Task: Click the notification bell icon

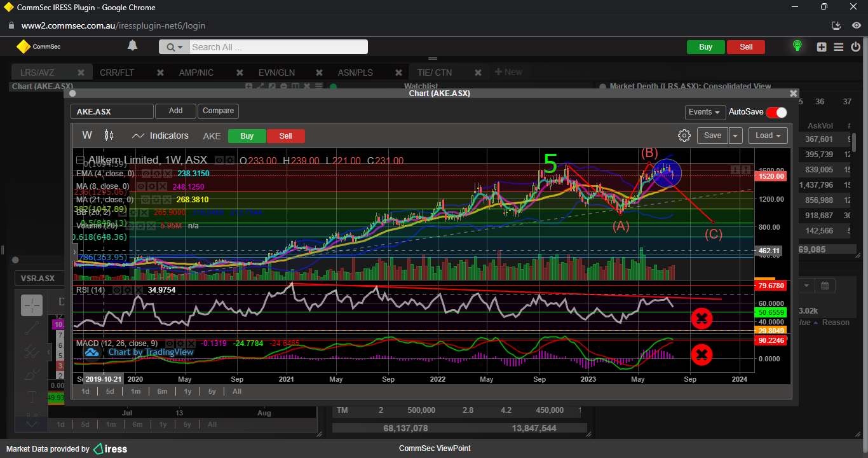Action: 132,46
